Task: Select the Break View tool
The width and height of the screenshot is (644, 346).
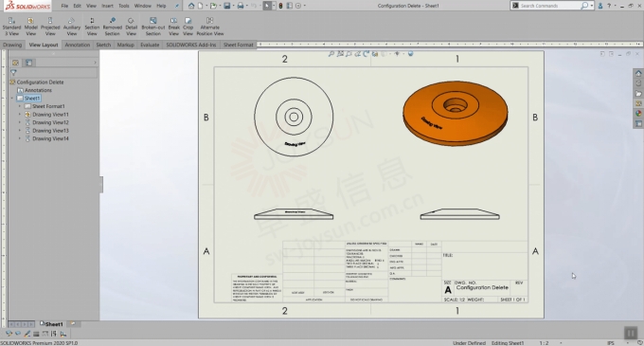Action: pos(173,27)
